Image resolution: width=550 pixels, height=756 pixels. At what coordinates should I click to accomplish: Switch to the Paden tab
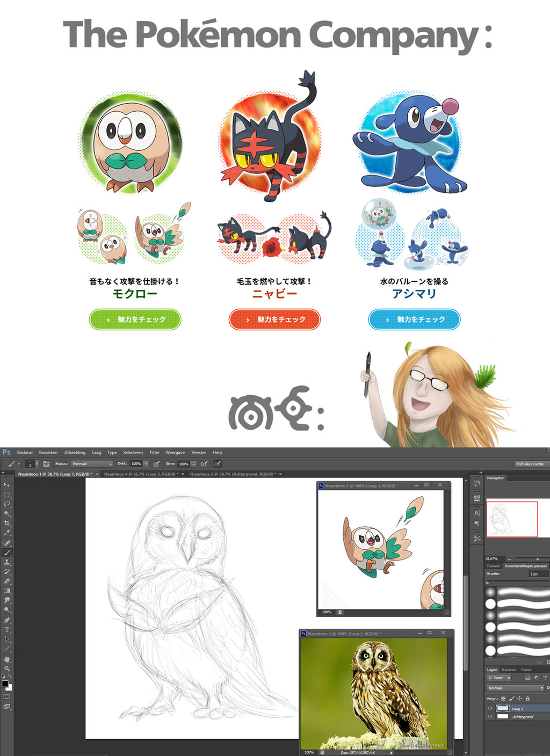[526, 670]
